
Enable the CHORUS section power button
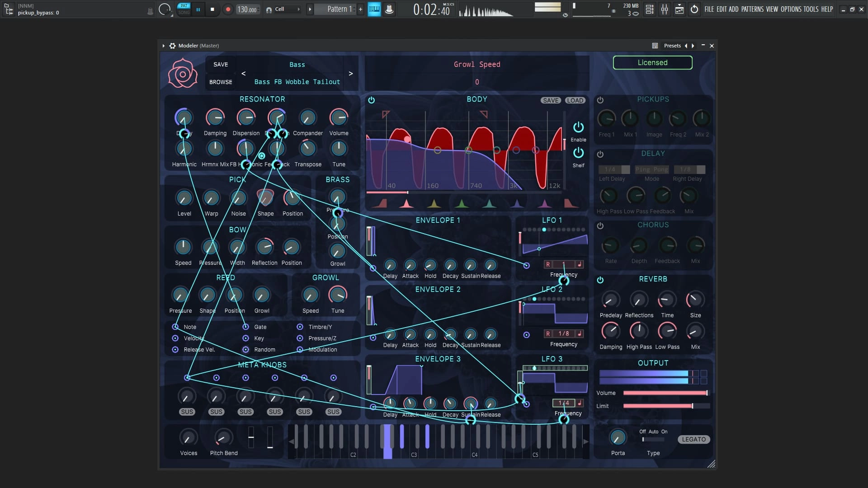click(600, 225)
